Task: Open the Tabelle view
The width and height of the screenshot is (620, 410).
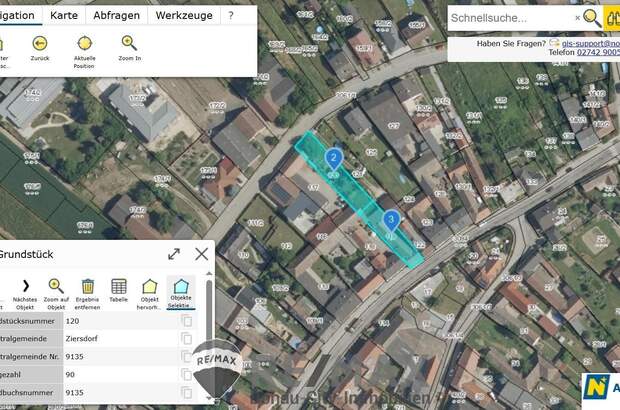Action: click(119, 291)
